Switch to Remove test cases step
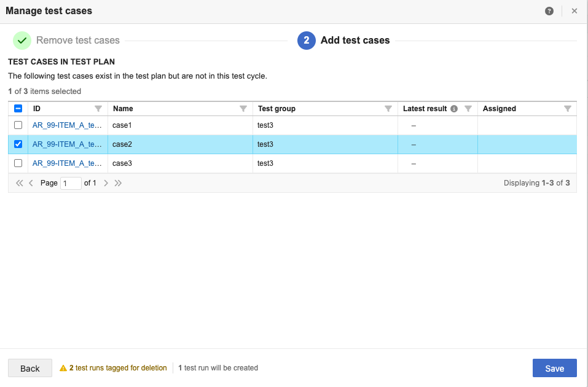The height and width of the screenshot is (387, 588). (x=77, y=41)
